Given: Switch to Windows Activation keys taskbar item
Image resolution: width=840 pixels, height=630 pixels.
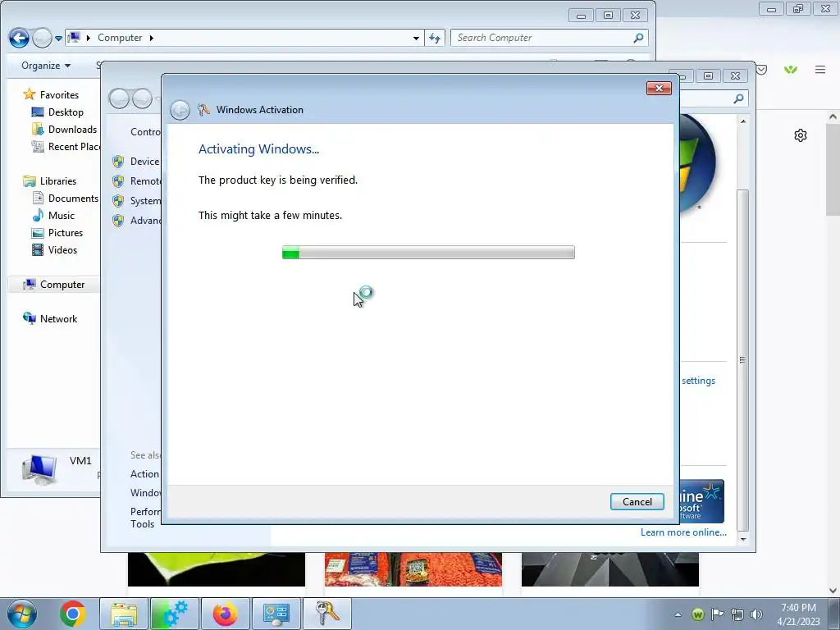Looking at the screenshot, I should [327, 614].
